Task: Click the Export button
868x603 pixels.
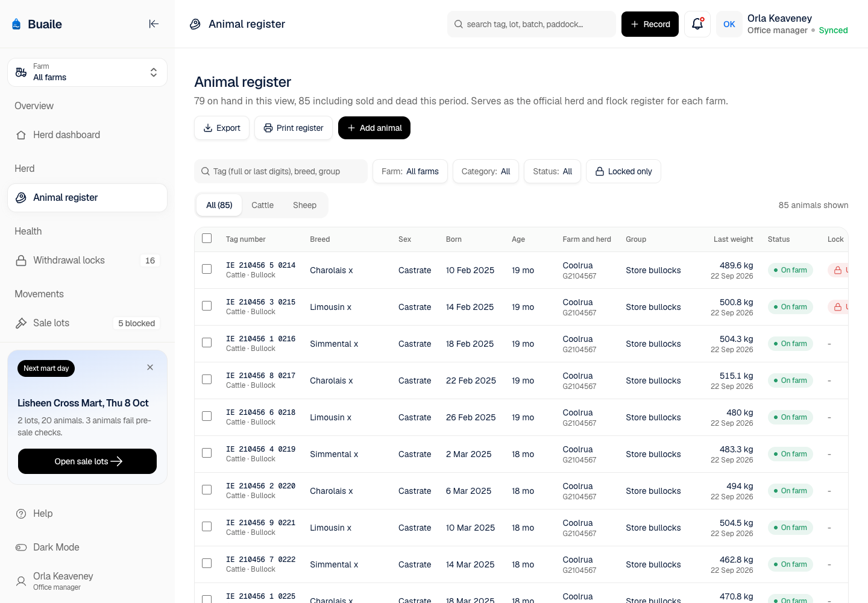Action: click(x=222, y=128)
